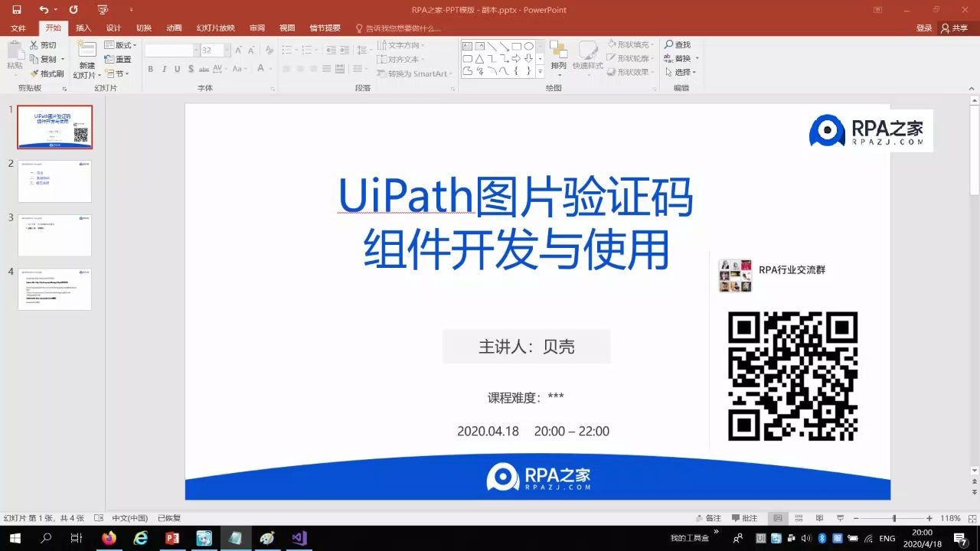Select the triangle shape in shapes gallery

pyautogui.click(x=479, y=58)
